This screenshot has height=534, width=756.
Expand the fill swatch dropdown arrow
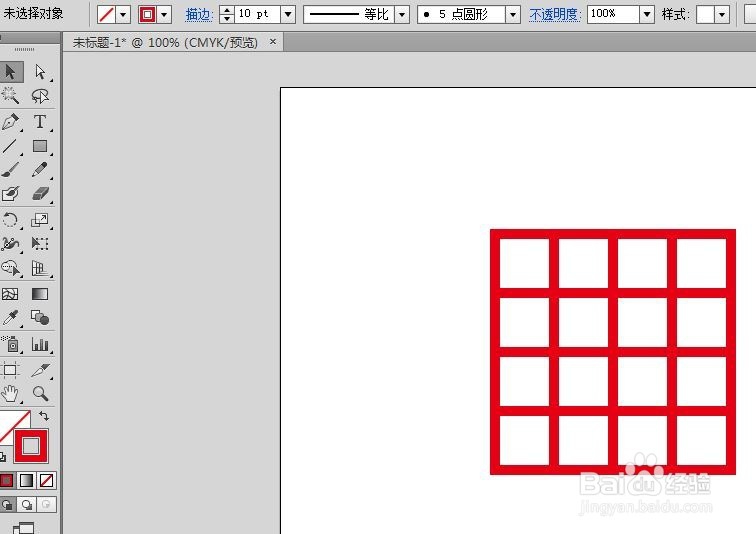123,14
